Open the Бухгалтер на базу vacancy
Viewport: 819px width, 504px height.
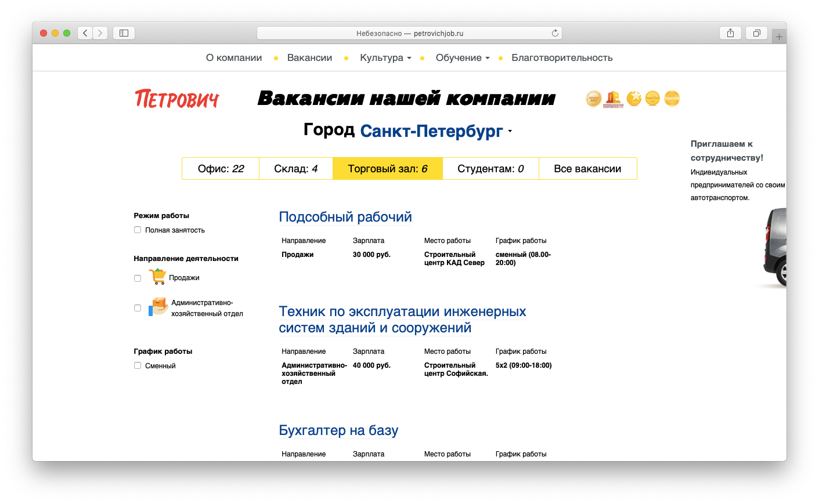pos(338,430)
